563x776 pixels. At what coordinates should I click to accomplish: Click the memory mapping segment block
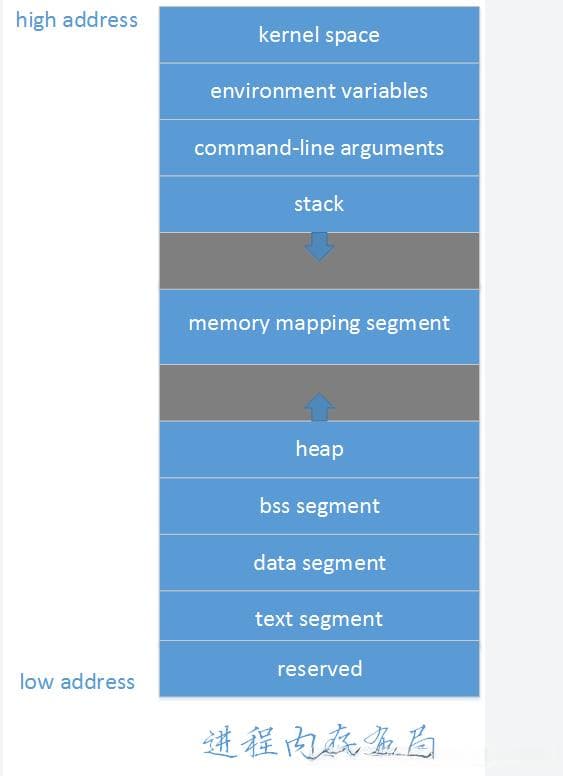click(x=319, y=327)
